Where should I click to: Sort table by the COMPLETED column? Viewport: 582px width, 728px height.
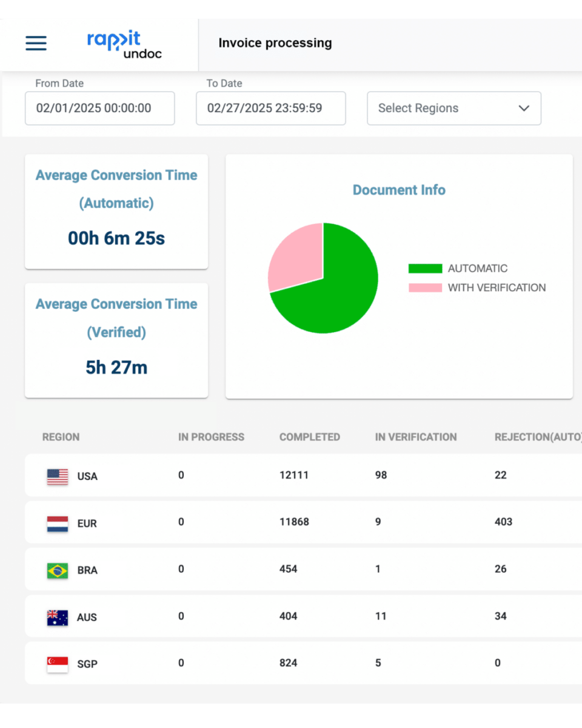coord(310,437)
